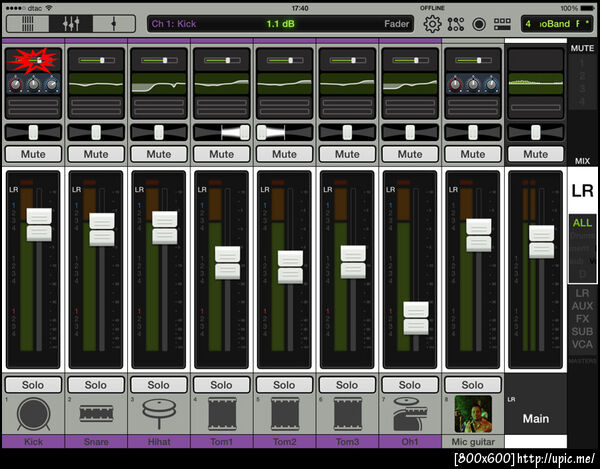600x469 pixels.
Task: Solo the Mic guitar channel
Action: pyautogui.click(x=473, y=385)
